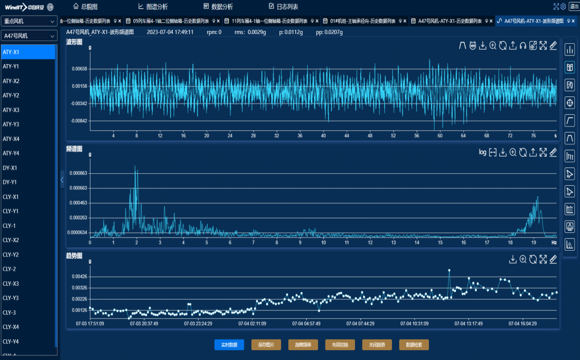Select the highlighted split-layout icon in right sidebar
Viewport: 580px width, 360px height.
570,67
